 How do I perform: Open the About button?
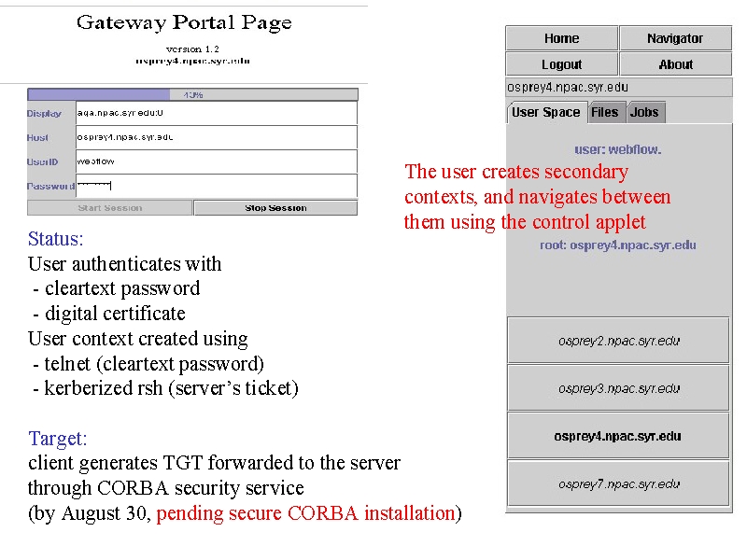(675, 64)
